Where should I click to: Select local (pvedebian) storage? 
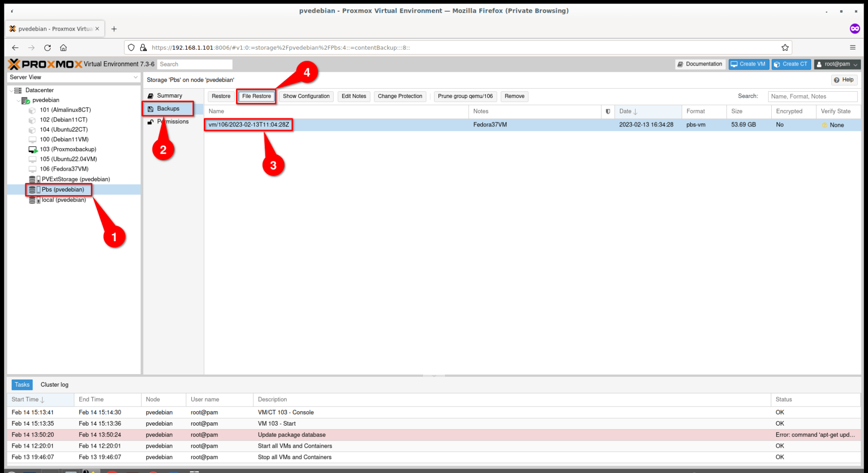[63, 200]
